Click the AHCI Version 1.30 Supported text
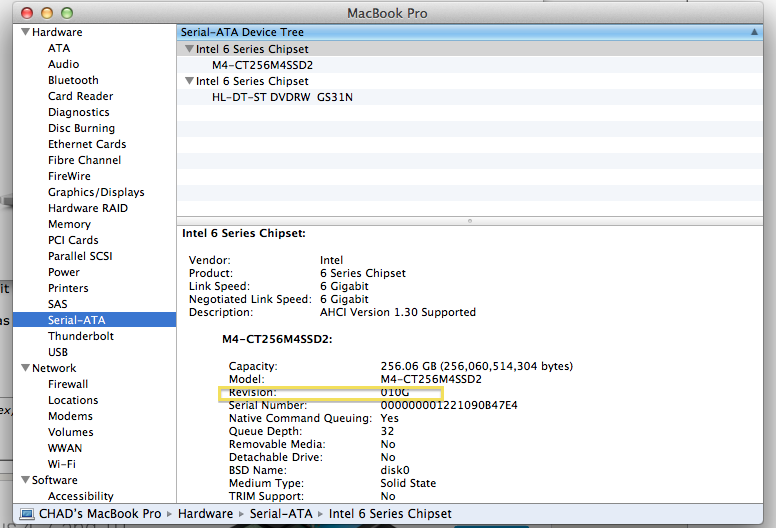Image resolution: width=776 pixels, height=528 pixels. [398, 312]
